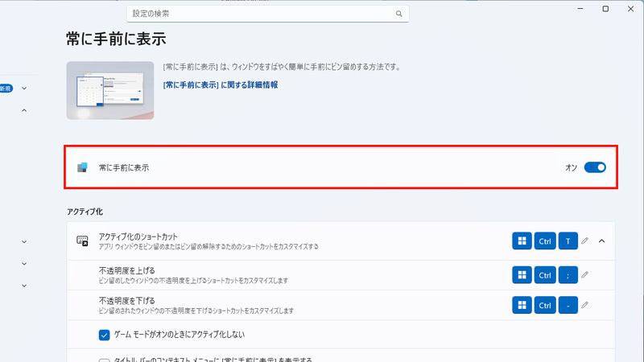Focus the 設定の検索 search field

tap(268, 14)
